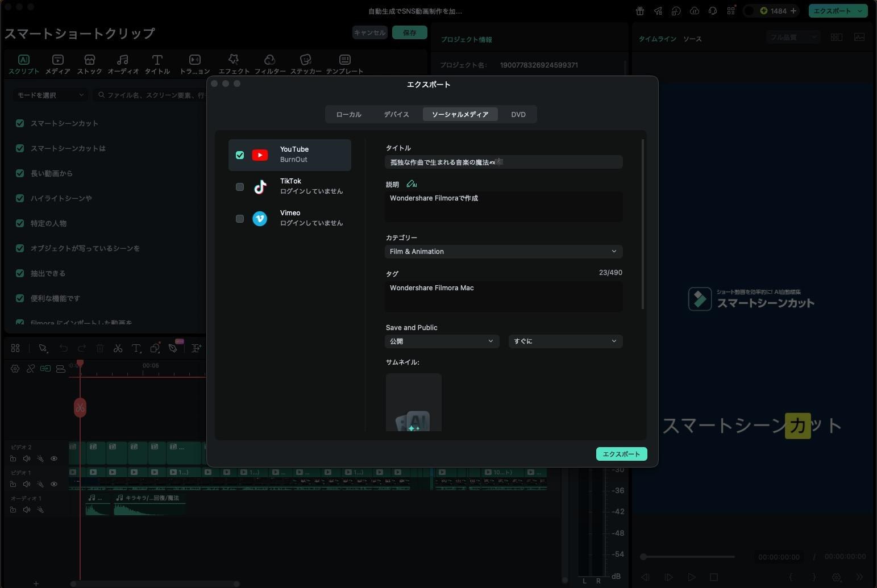
Task: Uncheck the 特定の人物 script line
Action: pyautogui.click(x=20, y=223)
